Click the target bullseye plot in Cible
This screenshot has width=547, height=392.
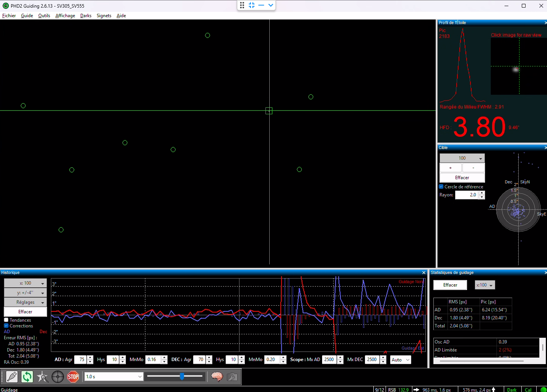click(x=518, y=209)
